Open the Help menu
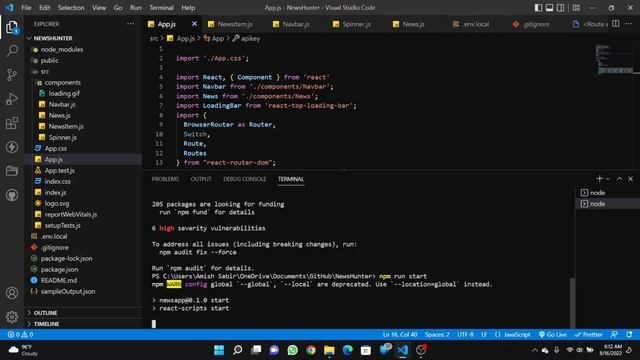 point(188,8)
